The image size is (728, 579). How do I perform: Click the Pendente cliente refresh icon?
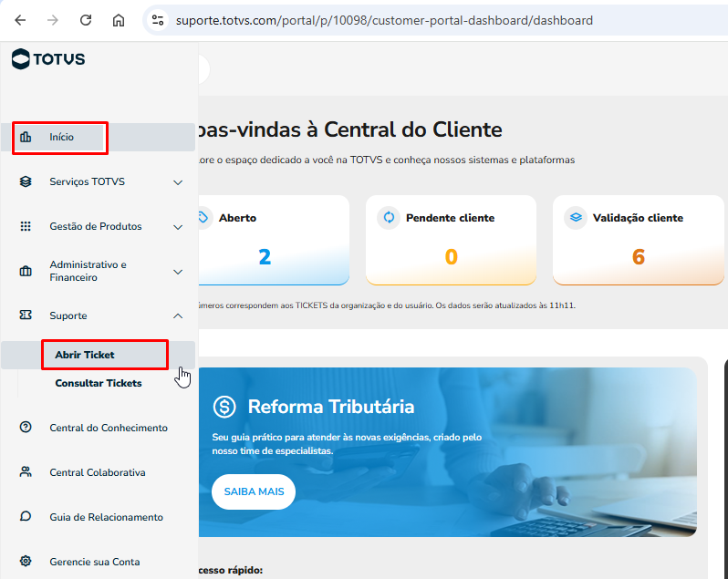point(389,217)
